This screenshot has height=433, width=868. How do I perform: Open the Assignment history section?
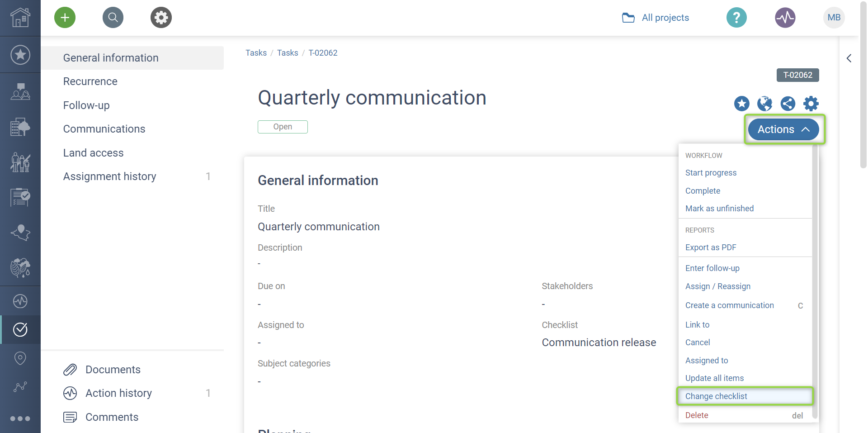pyautogui.click(x=110, y=176)
